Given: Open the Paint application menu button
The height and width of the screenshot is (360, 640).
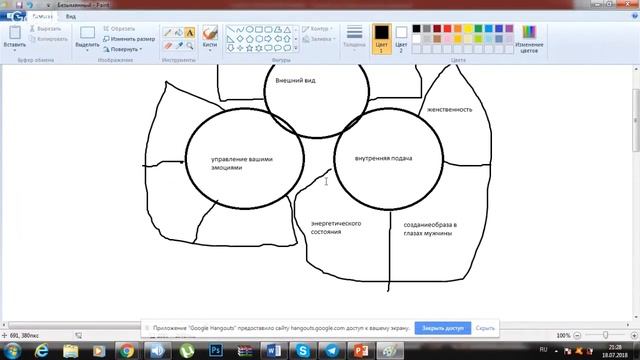Looking at the screenshot, I should pyautogui.click(x=14, y=16).
